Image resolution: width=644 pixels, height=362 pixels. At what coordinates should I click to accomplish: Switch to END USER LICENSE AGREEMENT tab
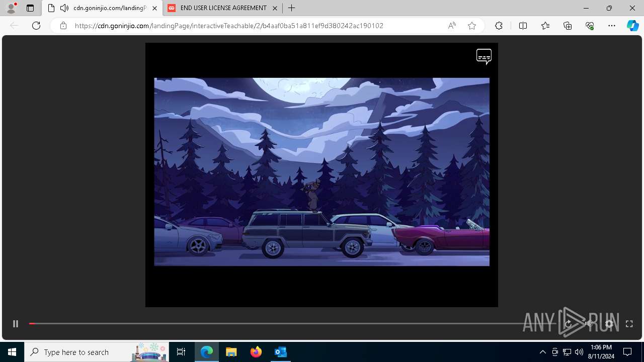(x=223, y=8)
